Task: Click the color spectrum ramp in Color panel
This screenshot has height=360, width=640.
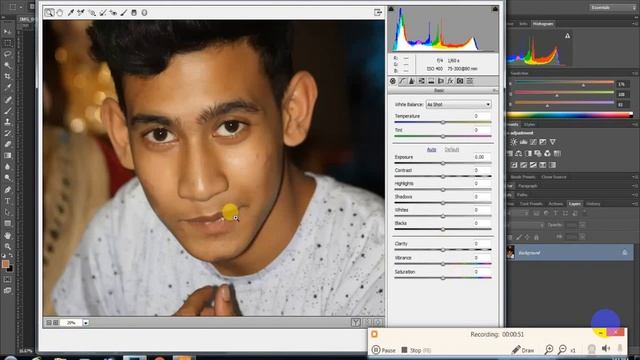Action: (570, 115)
